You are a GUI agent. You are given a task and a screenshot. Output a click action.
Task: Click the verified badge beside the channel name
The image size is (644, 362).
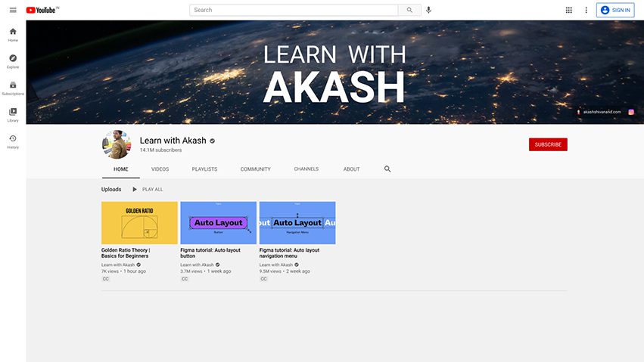tap(213, 141)
